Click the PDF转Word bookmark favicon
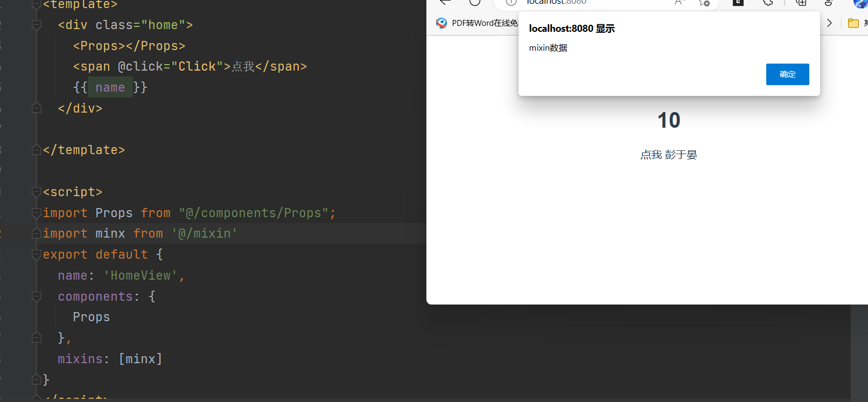The width and height of the screenshot is (868, 402). 442,23
